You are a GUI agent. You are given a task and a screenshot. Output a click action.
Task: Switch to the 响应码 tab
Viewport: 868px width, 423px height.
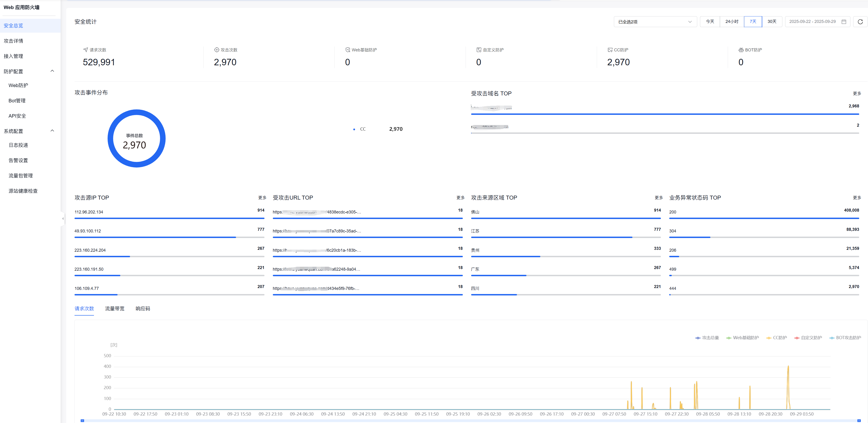pos(143,308)
